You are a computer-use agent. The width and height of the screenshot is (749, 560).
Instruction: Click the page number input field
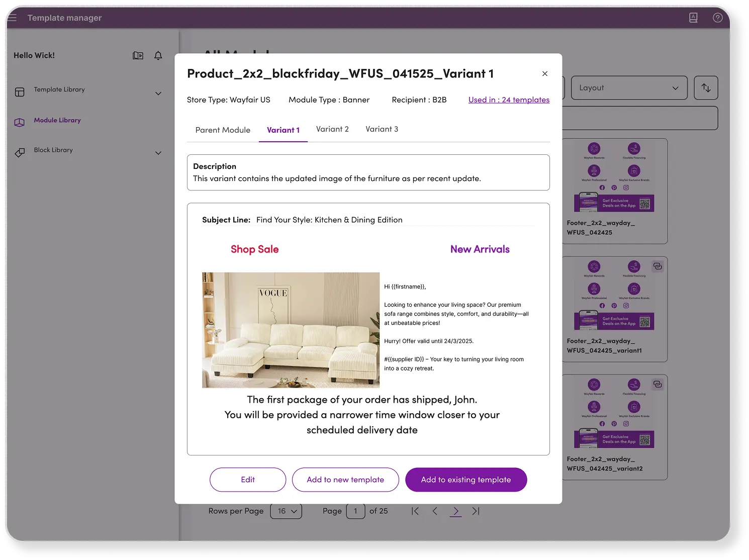point(355,511)
